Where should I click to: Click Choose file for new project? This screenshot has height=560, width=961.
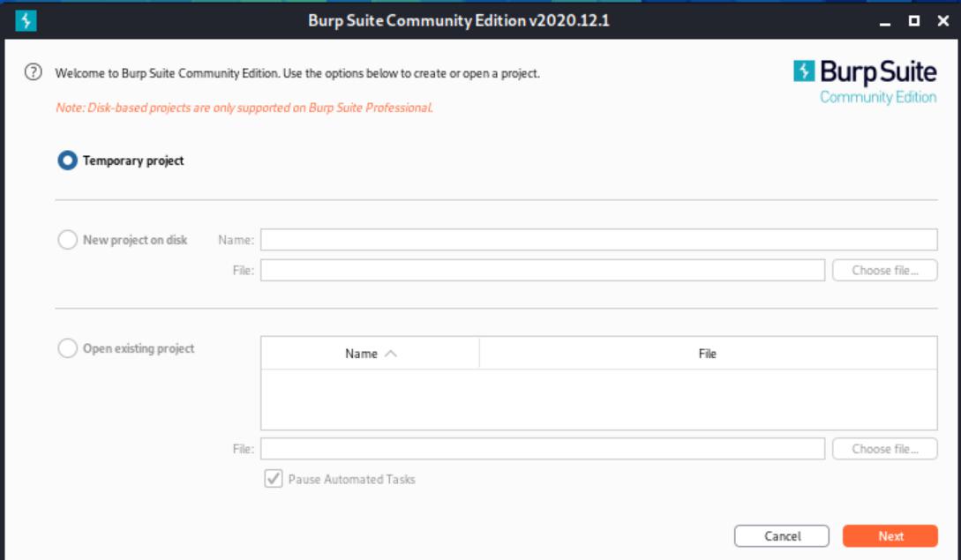(x=884, y=271)
